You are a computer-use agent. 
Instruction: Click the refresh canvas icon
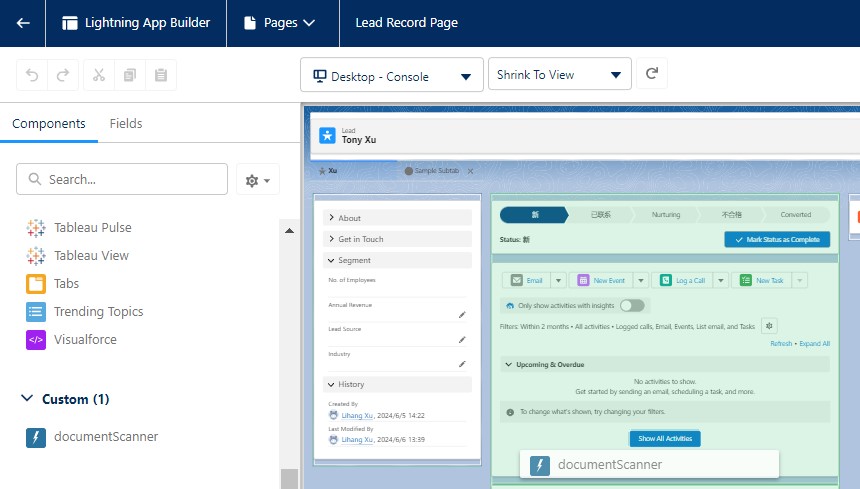point(652,74)
